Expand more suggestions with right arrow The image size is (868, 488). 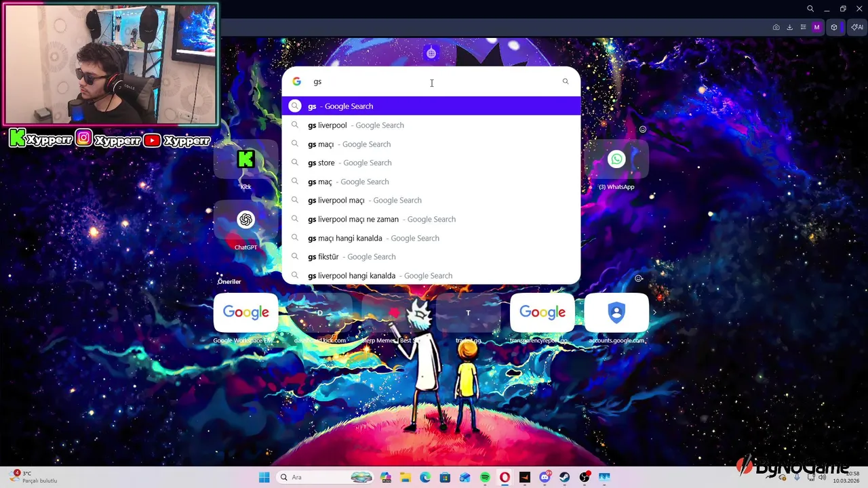(654, 313)
